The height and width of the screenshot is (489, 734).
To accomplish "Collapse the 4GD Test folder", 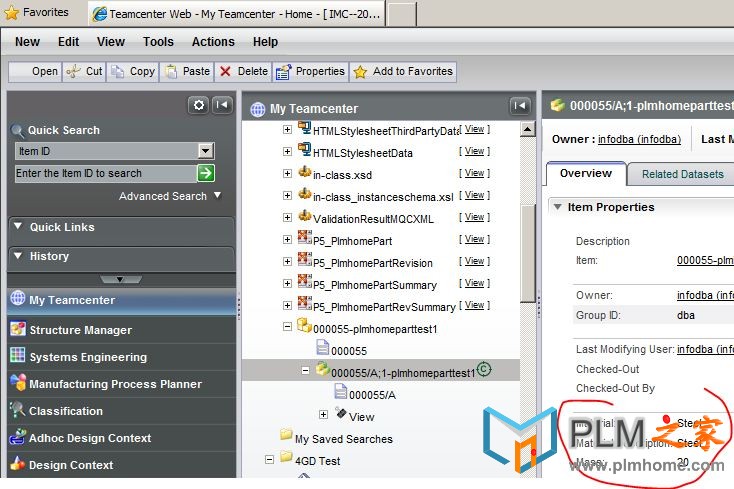I will point(270,460).
